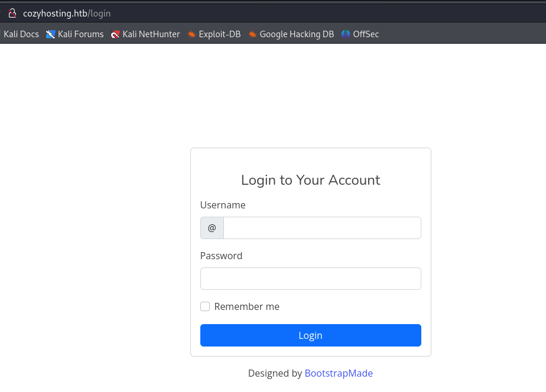Viewport: 546px width, 392px height.
Task: Click inside the Username input field
Action: click(x=322, y=227)
